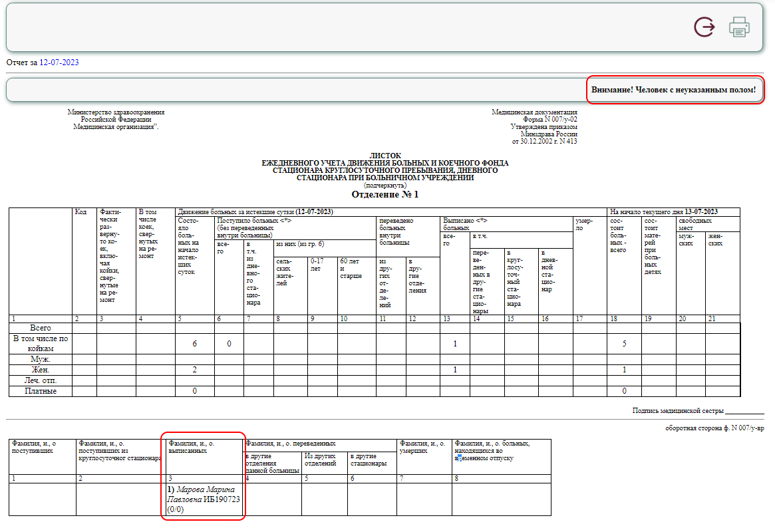775x532 pixels.
Task: Click the 'свободных мест' column header
Action: (x=695, y=224)
